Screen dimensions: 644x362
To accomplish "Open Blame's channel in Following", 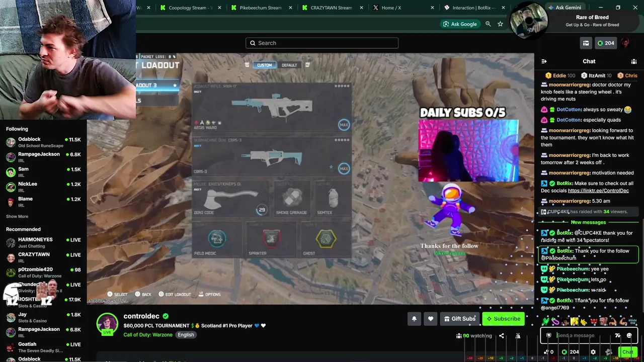I will pyautogui.click(x=43, y=202).
